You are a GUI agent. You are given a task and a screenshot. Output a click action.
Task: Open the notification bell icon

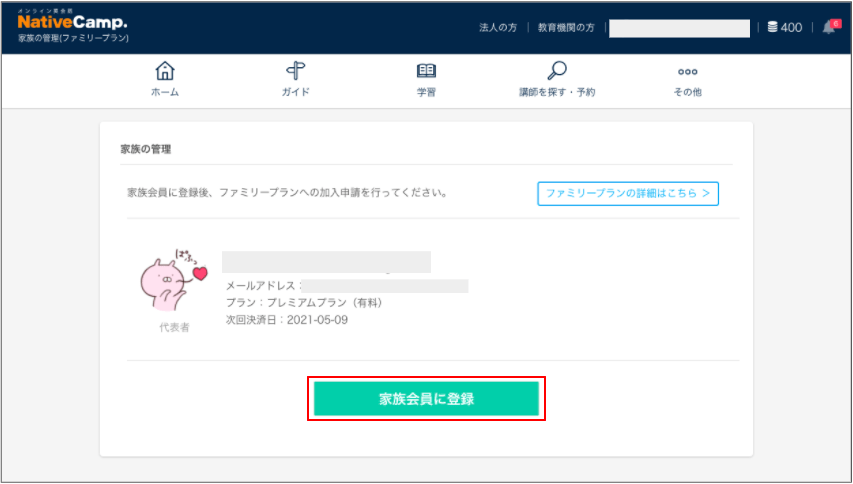[x=830, y=27]
